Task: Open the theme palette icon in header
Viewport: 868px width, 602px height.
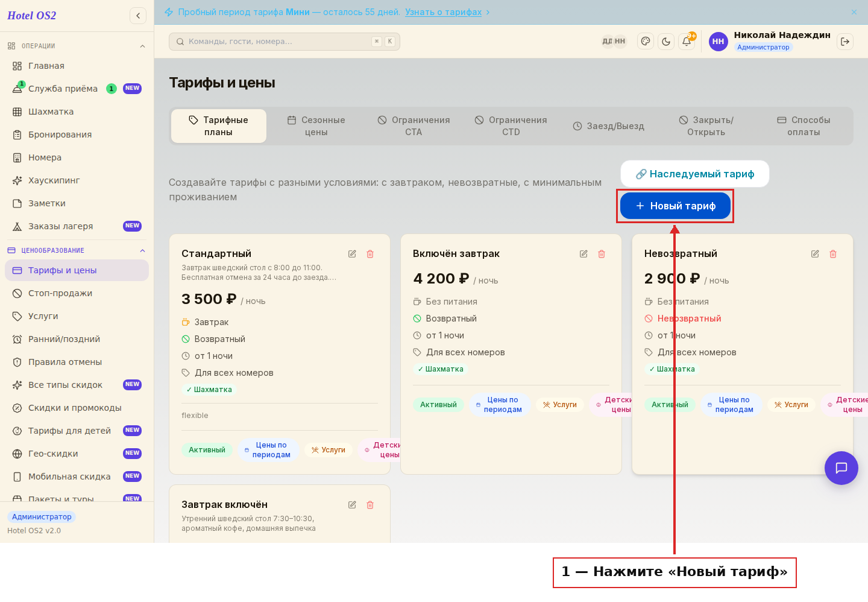Action: (x=646, y=42)
